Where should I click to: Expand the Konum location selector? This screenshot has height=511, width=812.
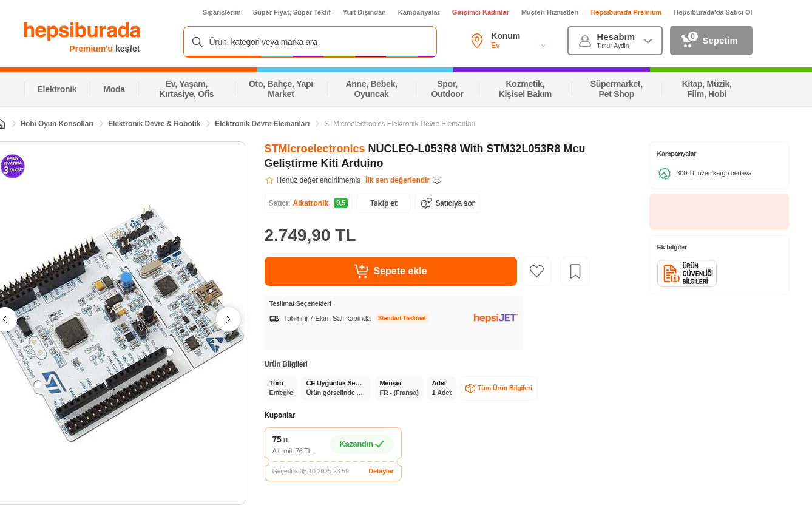(543, 46)
